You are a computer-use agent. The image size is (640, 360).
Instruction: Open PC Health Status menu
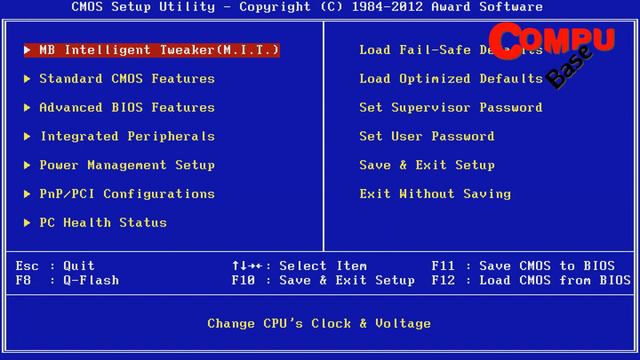tap(103, 223)
